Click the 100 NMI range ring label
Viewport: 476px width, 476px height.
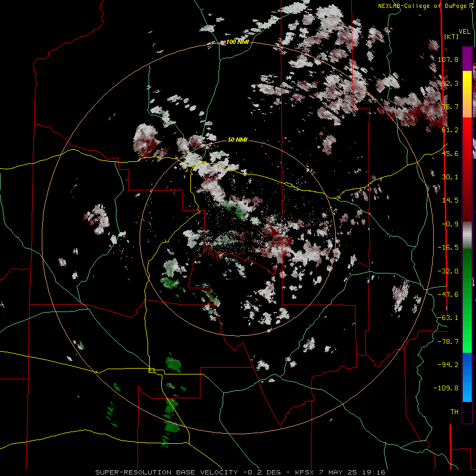point(237,42)
